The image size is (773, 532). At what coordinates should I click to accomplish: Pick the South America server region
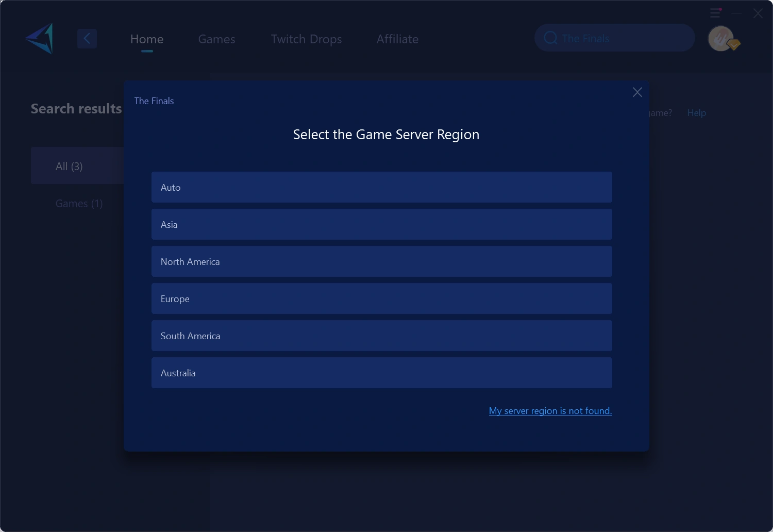tap(381, 336)
